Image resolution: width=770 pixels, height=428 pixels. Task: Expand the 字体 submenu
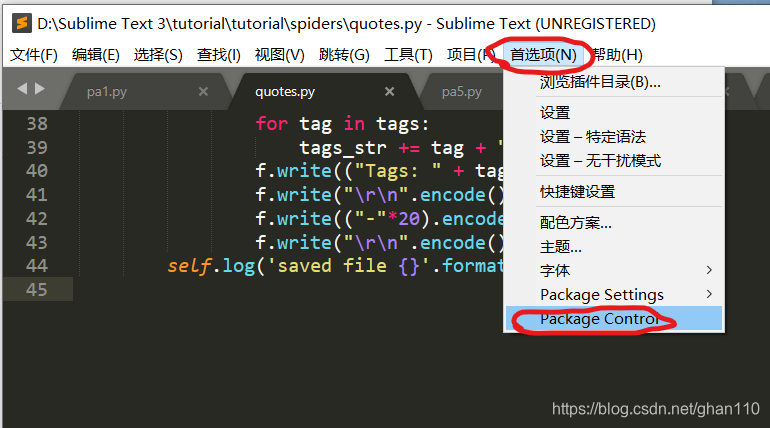(614, 270)
